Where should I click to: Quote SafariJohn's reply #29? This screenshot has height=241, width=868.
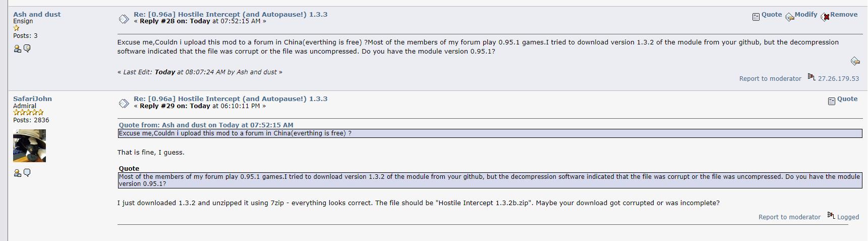coord(847,99)
